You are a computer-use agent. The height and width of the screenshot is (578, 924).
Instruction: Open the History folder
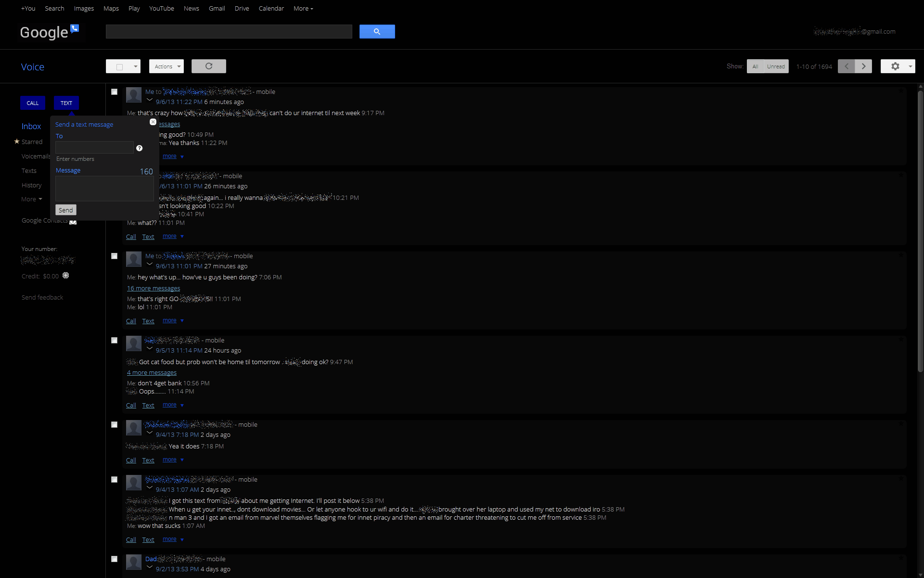click(x=31, y=185)
